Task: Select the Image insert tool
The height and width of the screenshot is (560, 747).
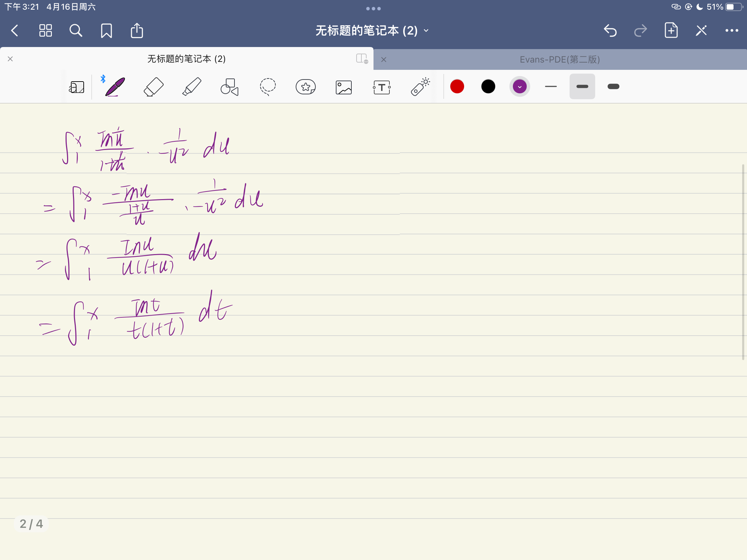Action: (x=344, y=87)
